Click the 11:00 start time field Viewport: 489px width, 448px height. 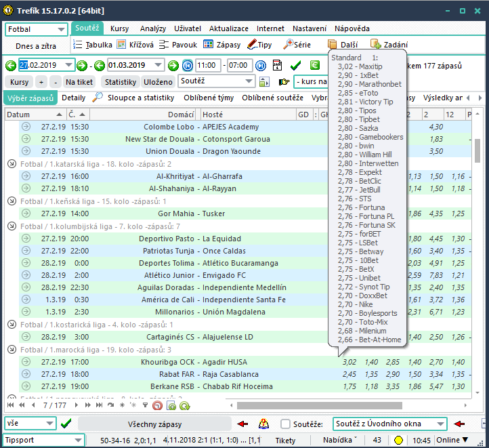coord(208,65)
